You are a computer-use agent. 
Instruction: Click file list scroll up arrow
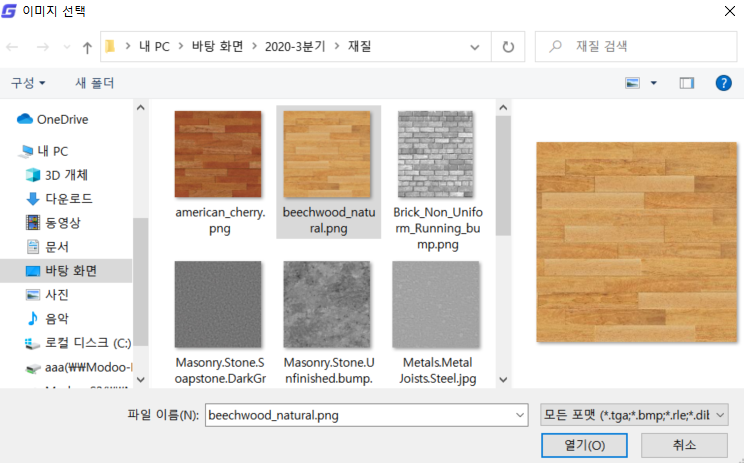tap(503, 108)
